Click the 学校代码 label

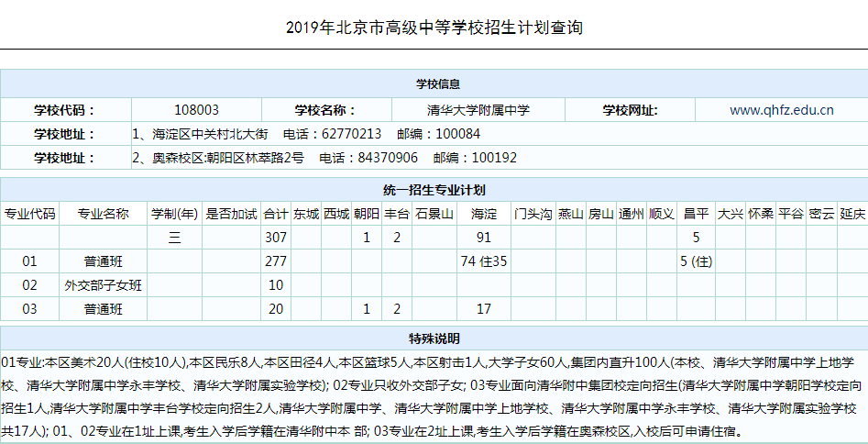click(65, 110)
